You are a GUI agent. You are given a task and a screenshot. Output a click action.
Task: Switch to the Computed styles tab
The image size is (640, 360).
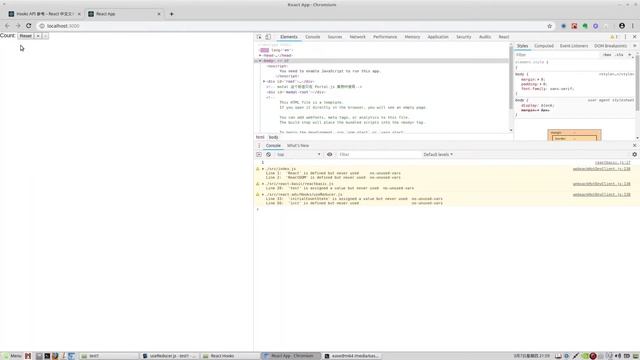click(x=544, y=46)
